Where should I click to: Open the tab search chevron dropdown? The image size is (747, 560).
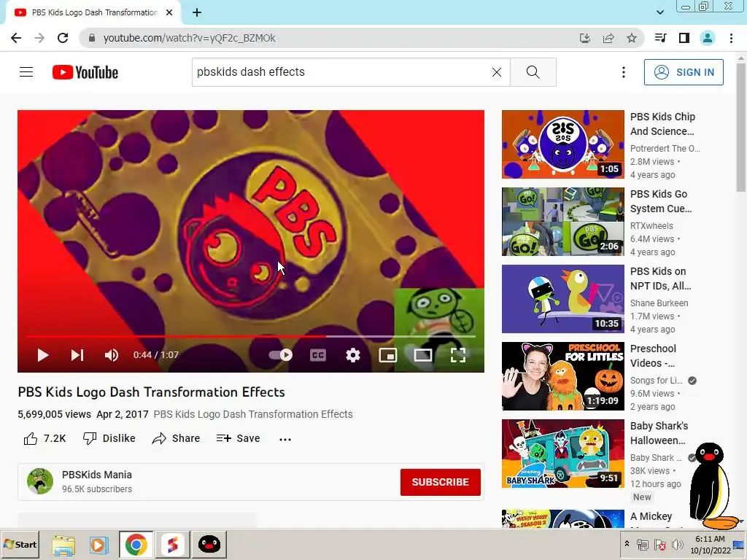point(659,12)
